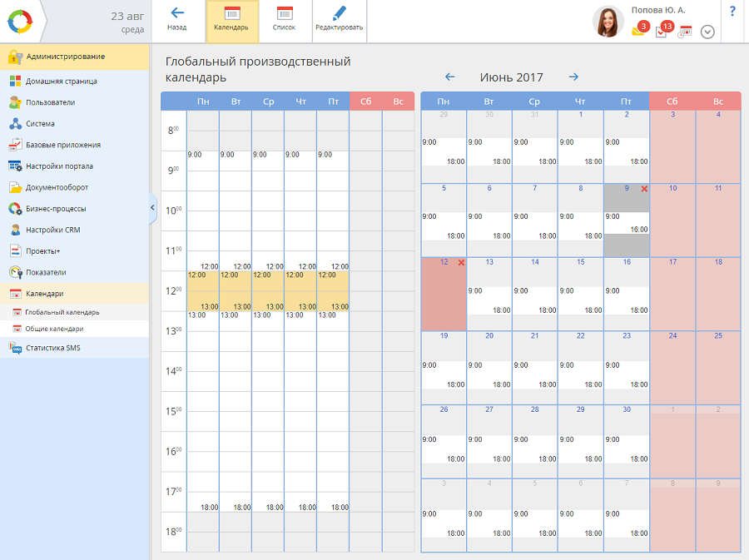Open the messages envelope icon
749x560 pixels.
coord(638,32)
